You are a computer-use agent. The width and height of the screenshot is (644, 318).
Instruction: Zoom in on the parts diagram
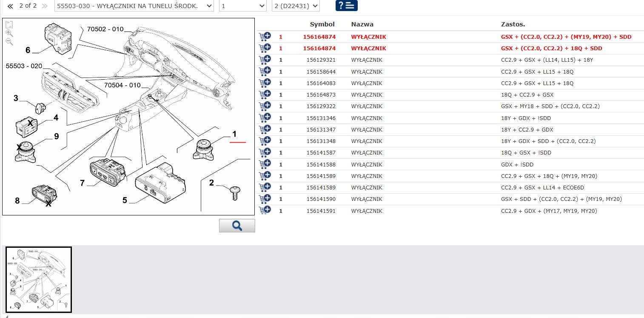click(9, 33)
